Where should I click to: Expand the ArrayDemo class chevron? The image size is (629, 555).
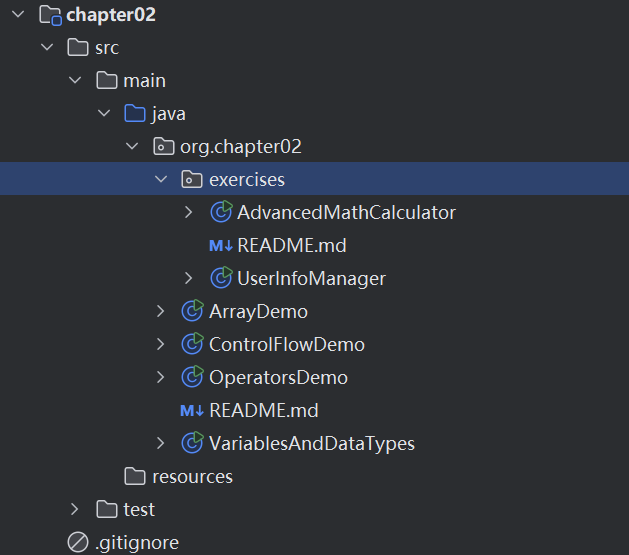[x=160, y=311]
